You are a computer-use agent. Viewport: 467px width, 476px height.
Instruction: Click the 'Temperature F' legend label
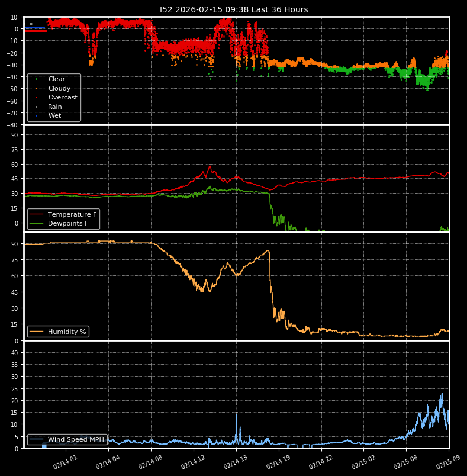coord(72,214)
